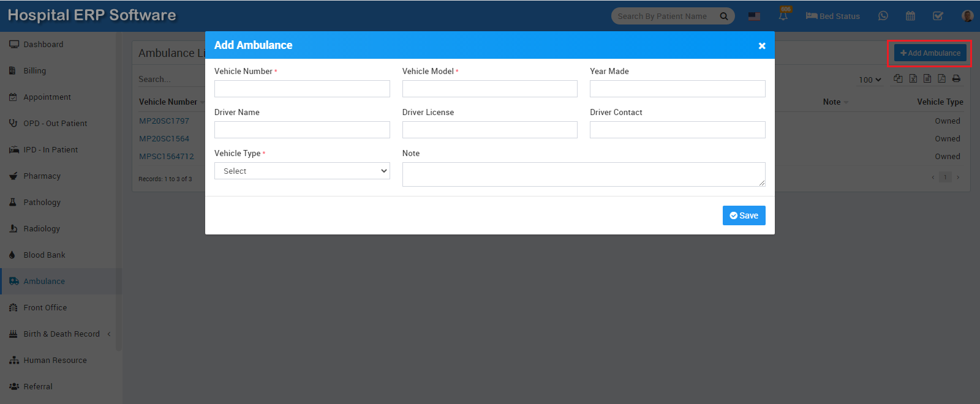This screenshot has width=980, height=404.
Task: Open the Vehicle Type select dropdown
Action: [302, 171]
